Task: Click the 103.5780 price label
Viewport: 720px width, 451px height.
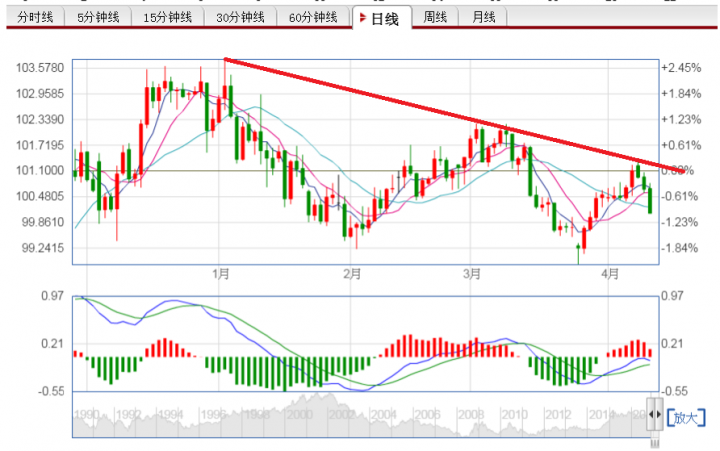Action: coord(40,68)
